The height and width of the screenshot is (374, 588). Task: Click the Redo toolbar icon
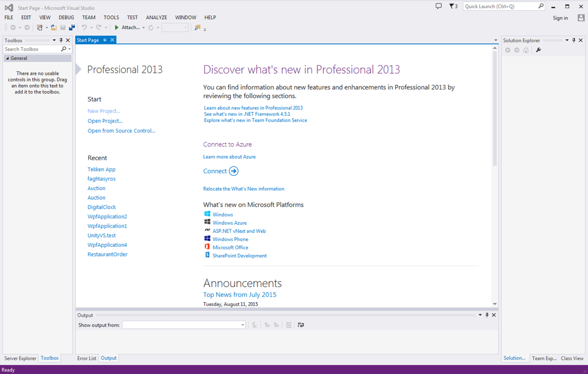coord(98,28)
